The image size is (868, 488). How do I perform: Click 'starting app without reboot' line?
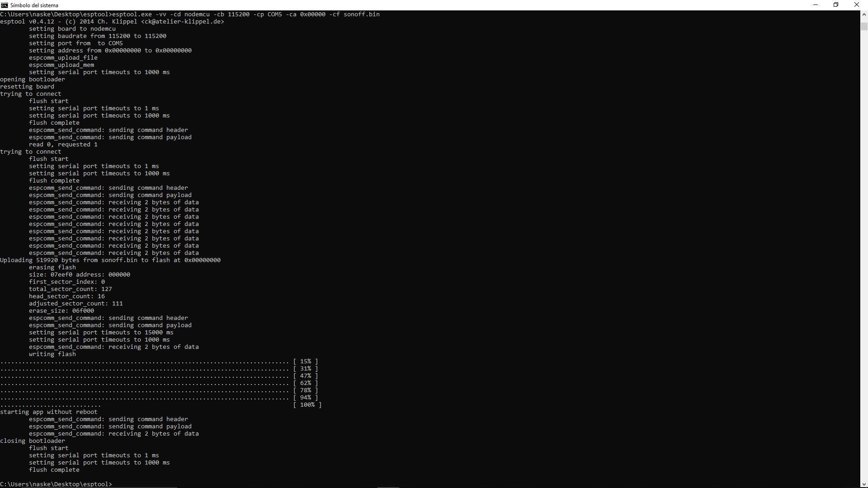point(49,412)
